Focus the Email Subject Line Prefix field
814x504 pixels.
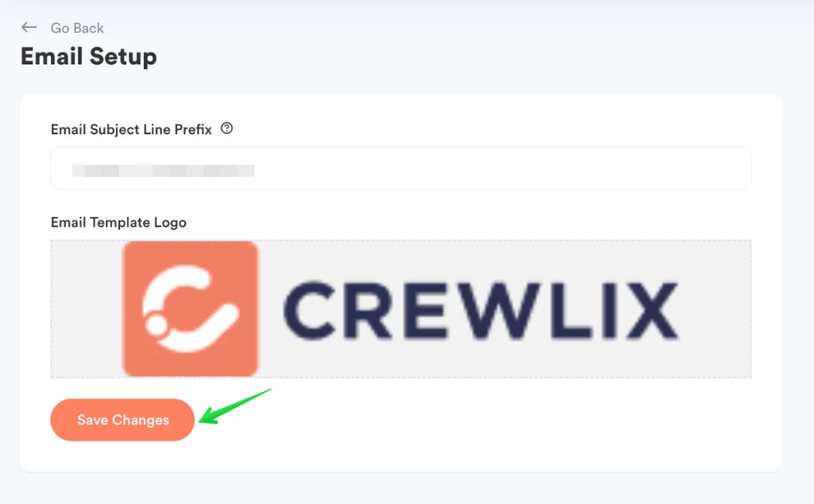tap(401, 169)
